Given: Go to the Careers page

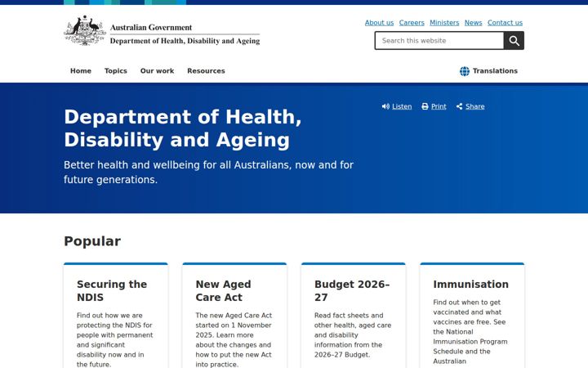Looking at the screenshot, I should (412, 23).
